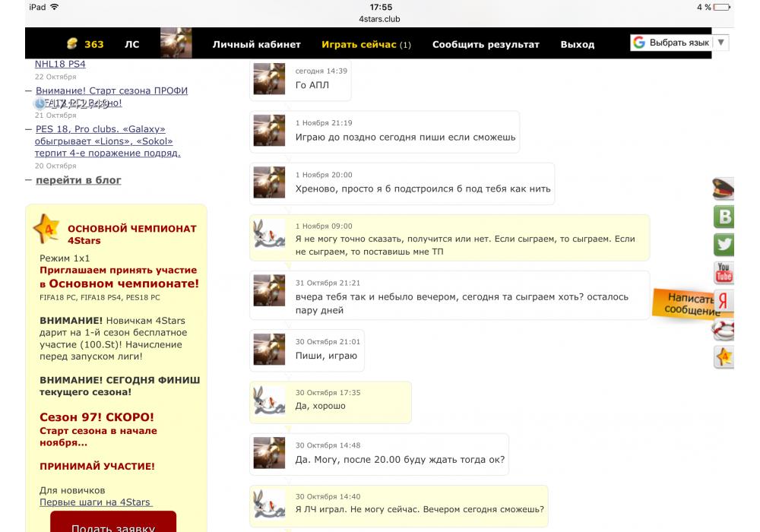The image size is (760, 532).
Task: Click avatar on 31 Октября 21:21 message
Action: [x=269, y=290]
